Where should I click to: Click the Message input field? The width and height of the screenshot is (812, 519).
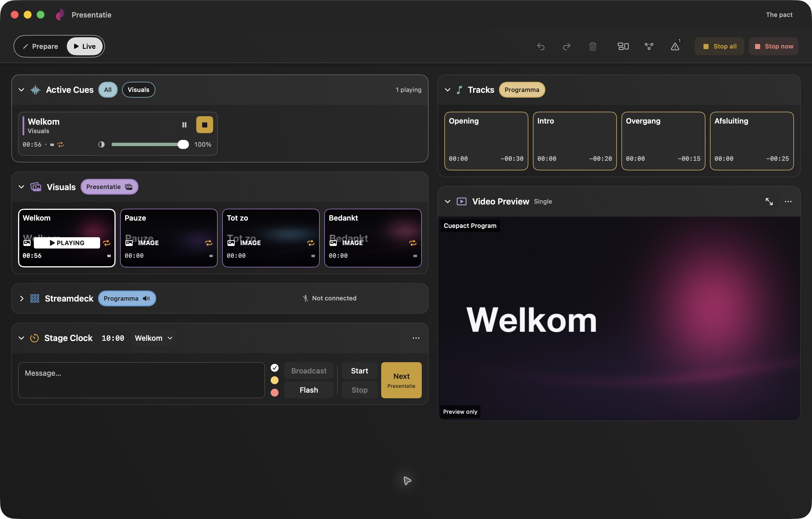click(x=141, y=380)
